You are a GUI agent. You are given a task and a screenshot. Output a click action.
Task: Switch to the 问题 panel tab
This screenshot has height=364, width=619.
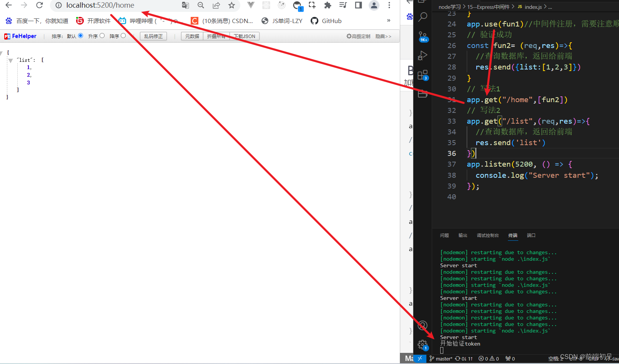click(x=444, y=235)
